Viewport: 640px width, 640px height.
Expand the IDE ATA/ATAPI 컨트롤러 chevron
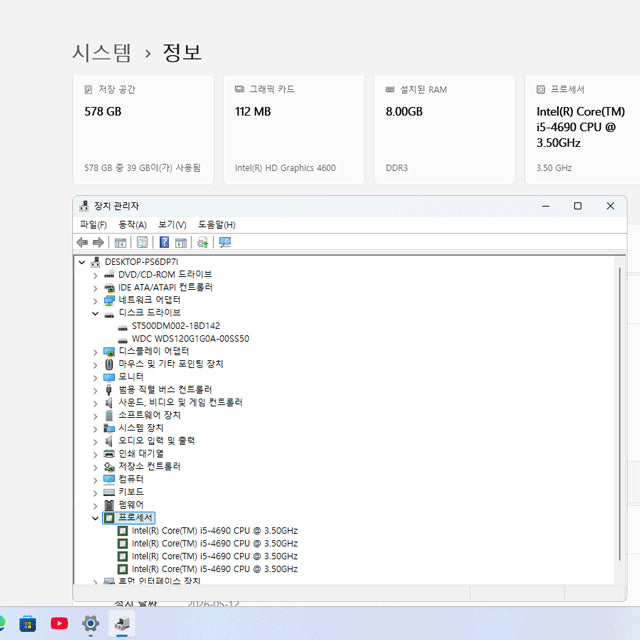95,288
